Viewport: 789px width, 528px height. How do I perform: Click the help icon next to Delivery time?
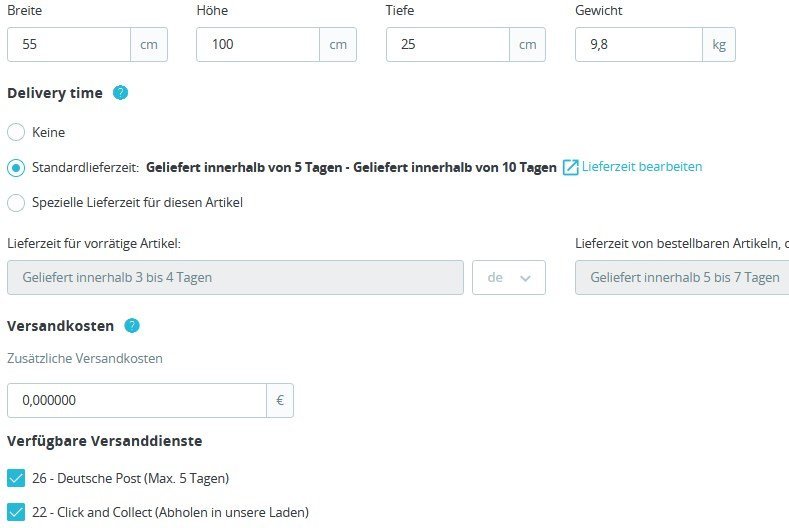coord(121,93)
